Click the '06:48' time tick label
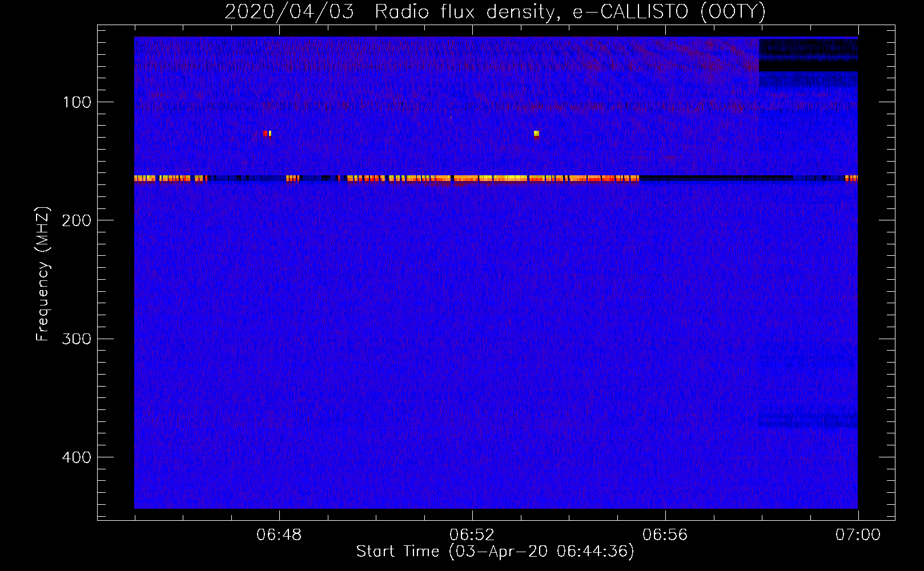This screenshot has width=924, height=571. [279, 535]
